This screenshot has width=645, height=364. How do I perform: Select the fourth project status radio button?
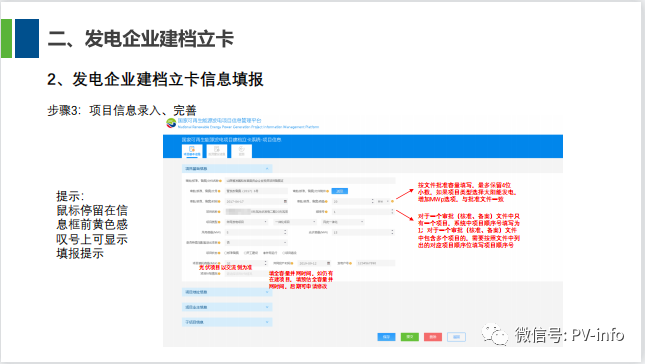[283, 253]
